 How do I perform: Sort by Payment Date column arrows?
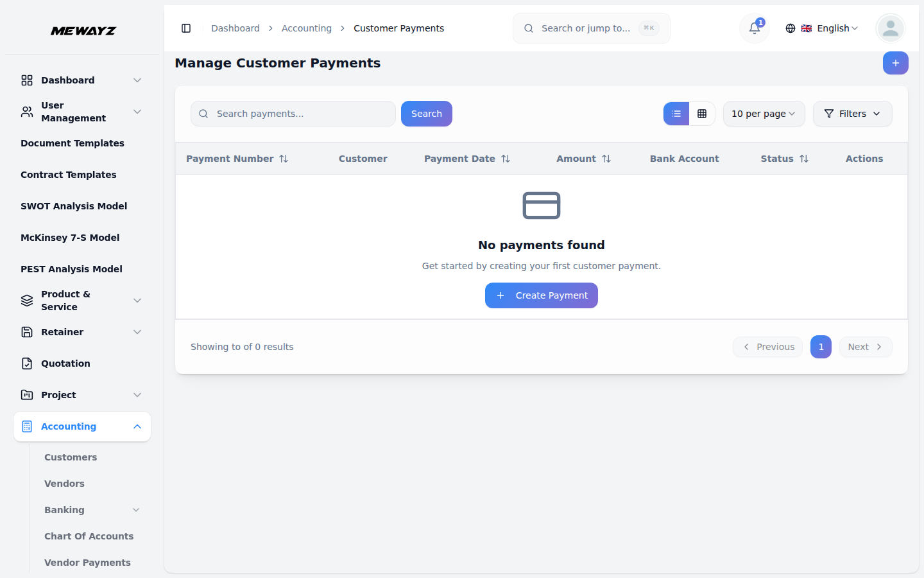(x=506, y=159)
